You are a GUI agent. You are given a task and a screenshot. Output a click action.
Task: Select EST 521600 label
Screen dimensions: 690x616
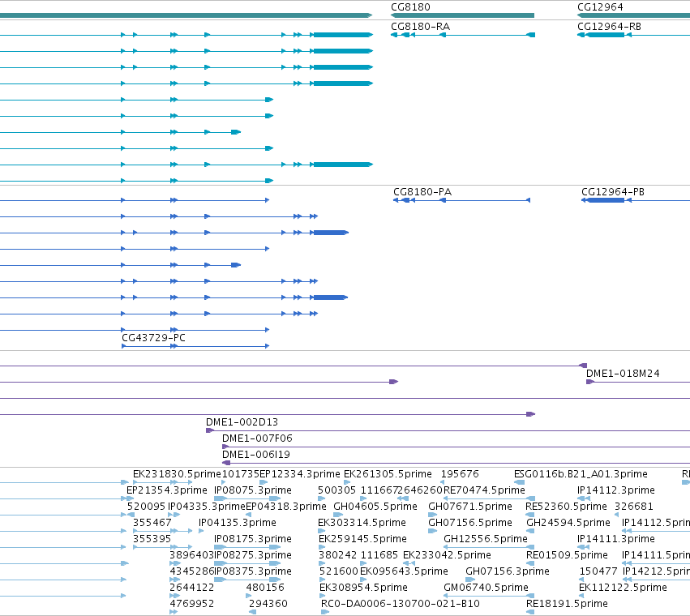point(338,572)
